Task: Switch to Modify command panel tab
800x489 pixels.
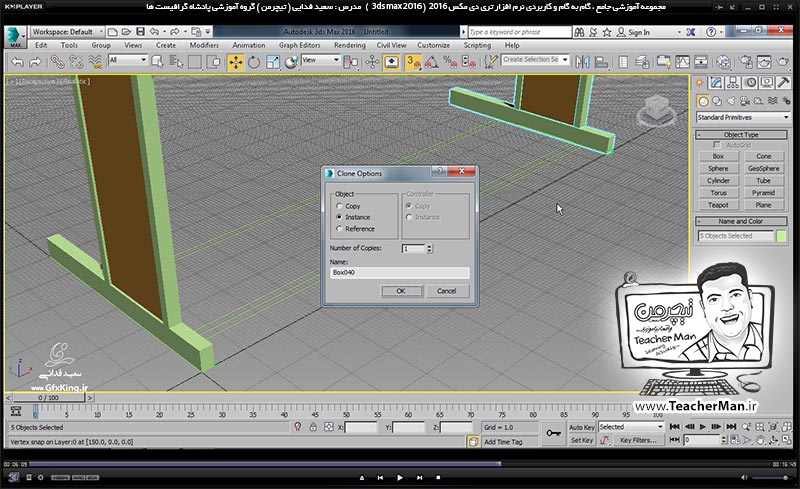Action: point(716,83)
